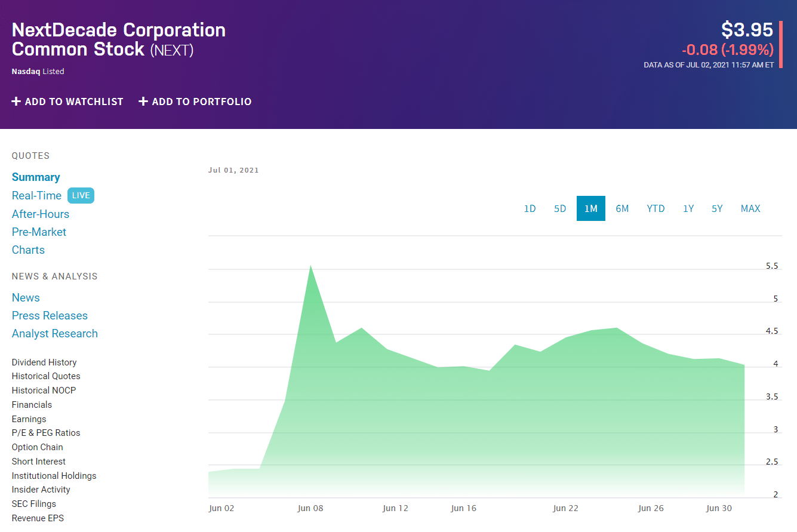Click the NEWS & ANALYSIS section heading
Screen dimensions: 797x532
tap(54, 276)
